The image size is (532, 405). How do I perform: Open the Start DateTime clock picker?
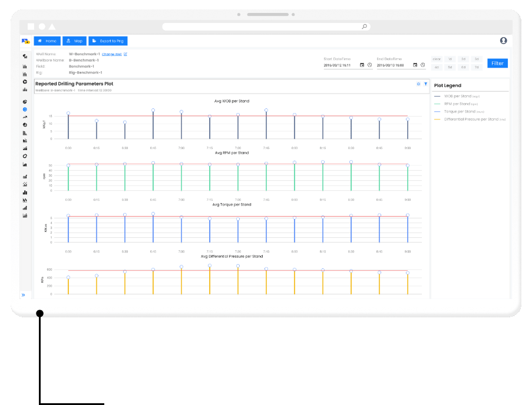point(370,65)
